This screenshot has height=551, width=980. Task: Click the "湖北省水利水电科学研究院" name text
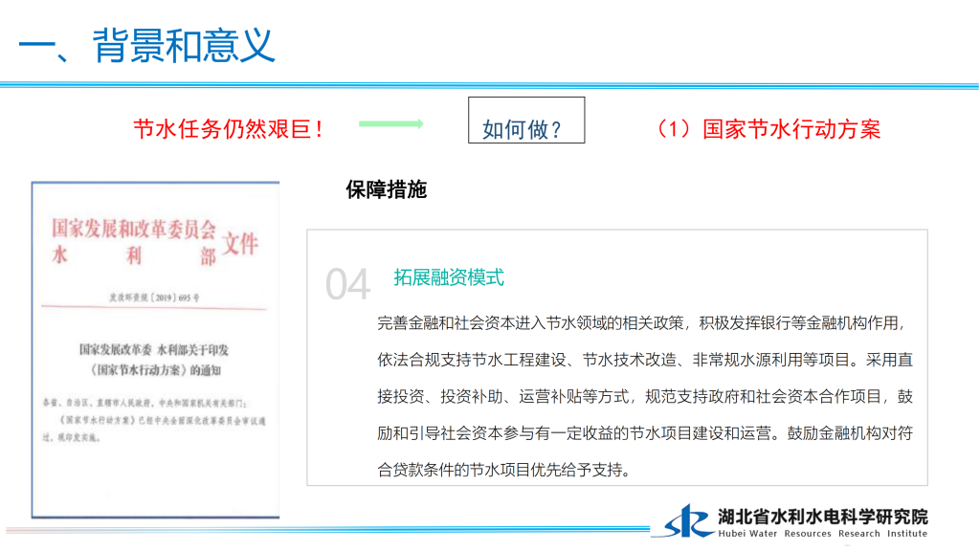pos(823,517)
